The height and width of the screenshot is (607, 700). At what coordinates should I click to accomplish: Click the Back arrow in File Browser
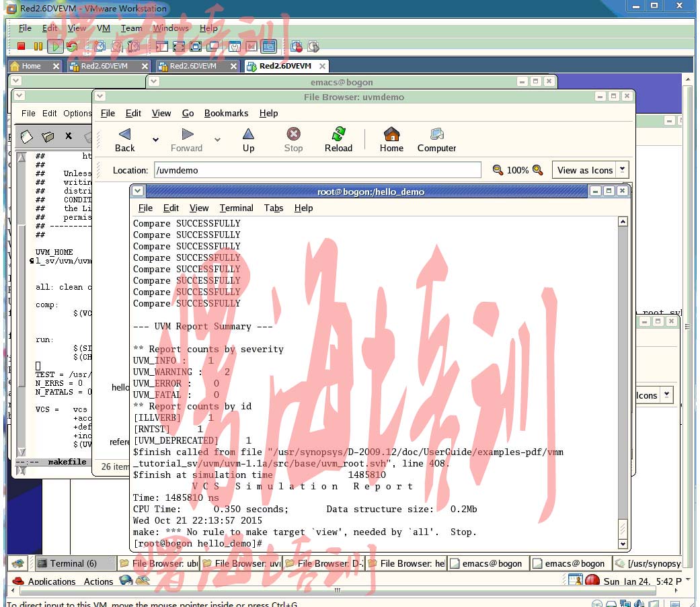(124, 139)
